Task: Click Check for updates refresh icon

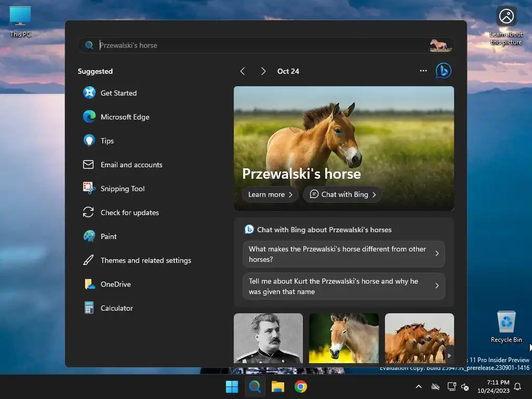Action: pyautogui.click(x=88, y=212)
